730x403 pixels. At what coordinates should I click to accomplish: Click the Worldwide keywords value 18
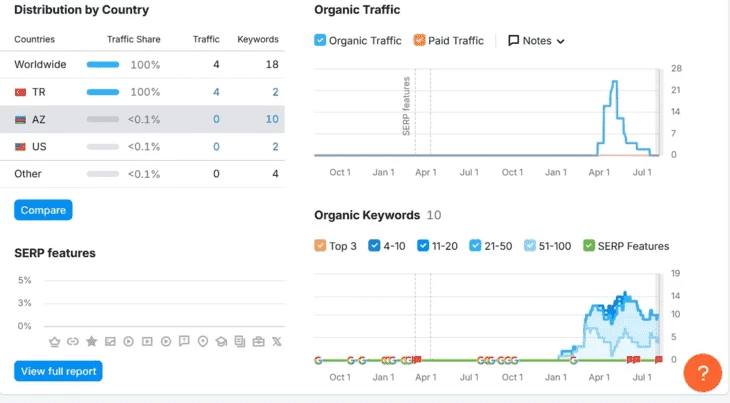click(272, 64)
